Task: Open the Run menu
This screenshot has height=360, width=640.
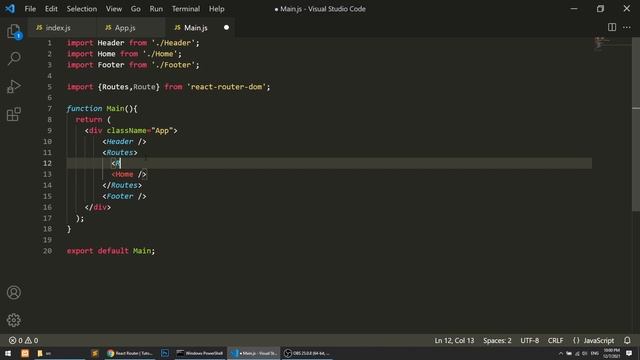Action: pyautogui.click(x=156, y=9)
